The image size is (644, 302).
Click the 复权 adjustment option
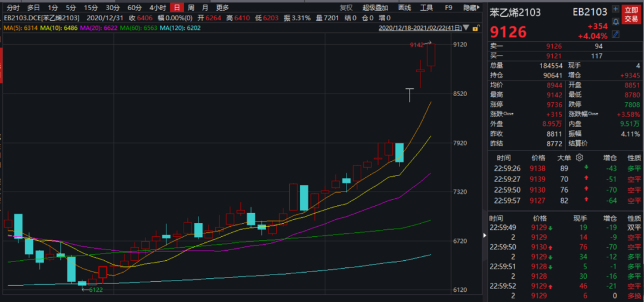click(346, 8)
